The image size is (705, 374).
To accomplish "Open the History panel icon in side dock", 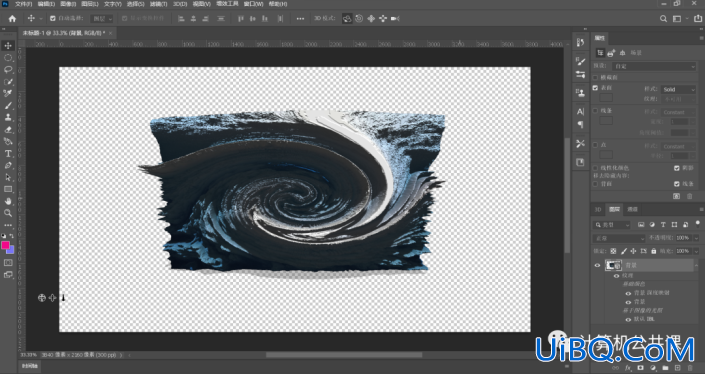I will pos(580,42).
